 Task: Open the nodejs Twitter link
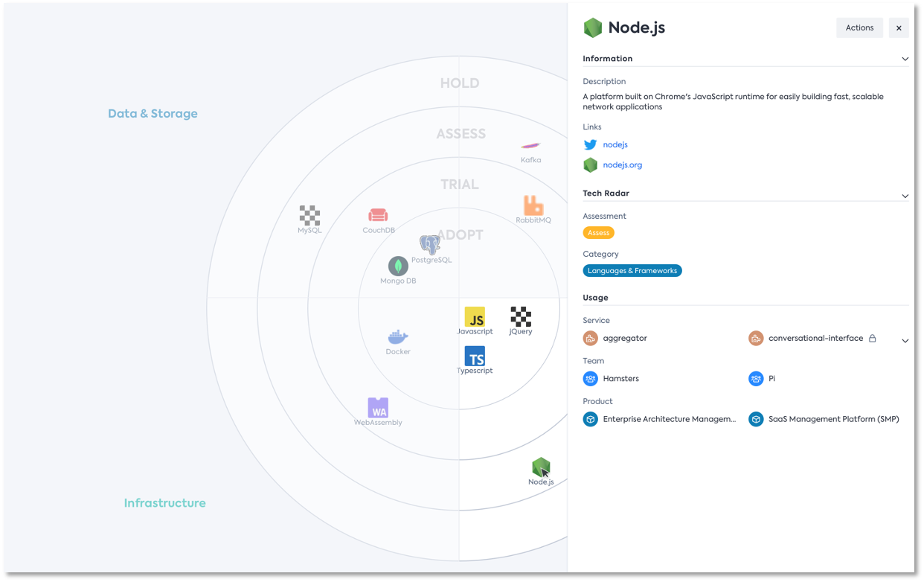[615, 145]
